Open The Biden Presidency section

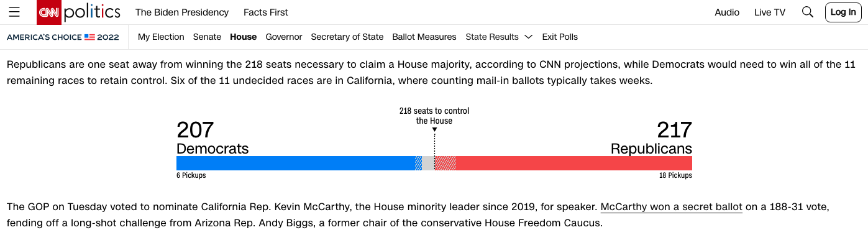click(x=182, y=12)
